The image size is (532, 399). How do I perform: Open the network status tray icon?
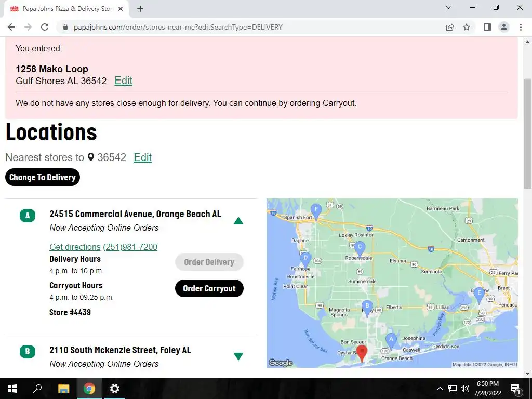tap(453, 389)
